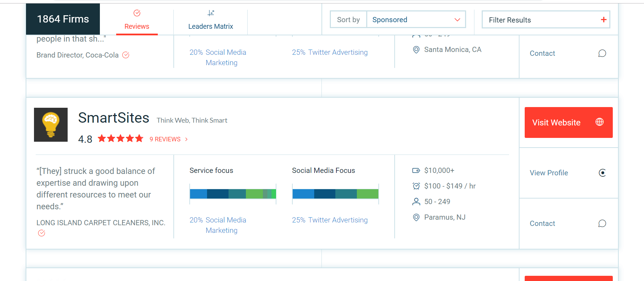Click the SmartSites review quote
Image resolution: width=644 pixels, height=281 pixels.
tap(96, 189)
